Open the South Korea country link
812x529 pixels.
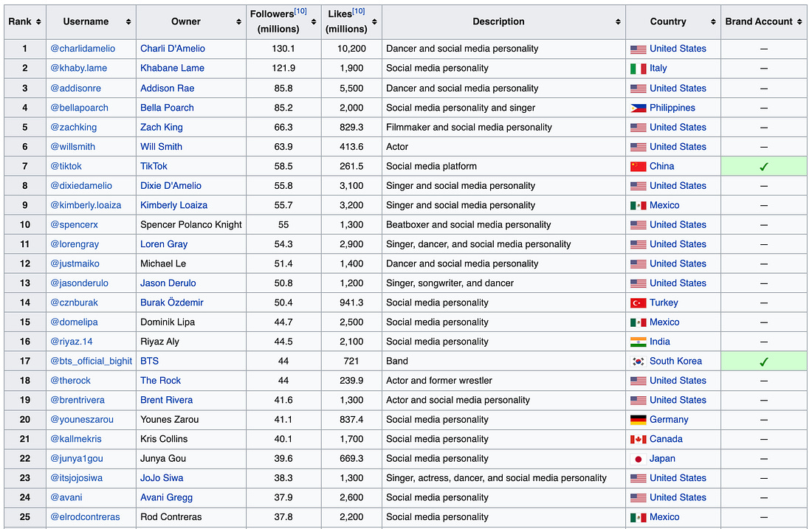coord(675,361)
